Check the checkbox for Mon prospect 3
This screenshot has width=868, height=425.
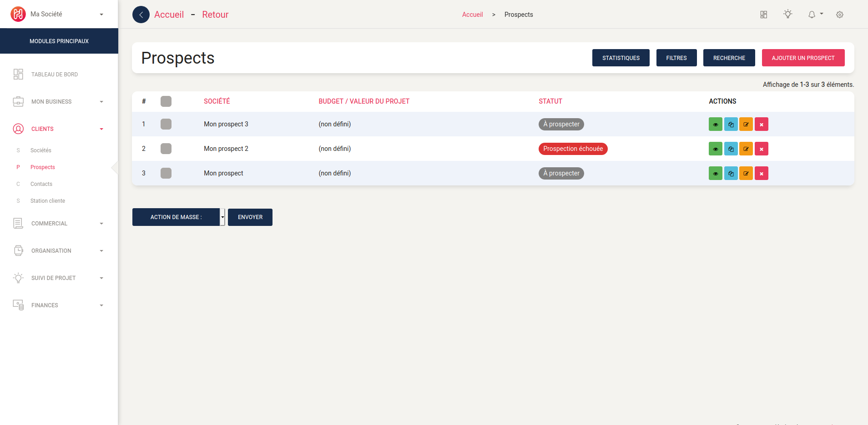166,124
